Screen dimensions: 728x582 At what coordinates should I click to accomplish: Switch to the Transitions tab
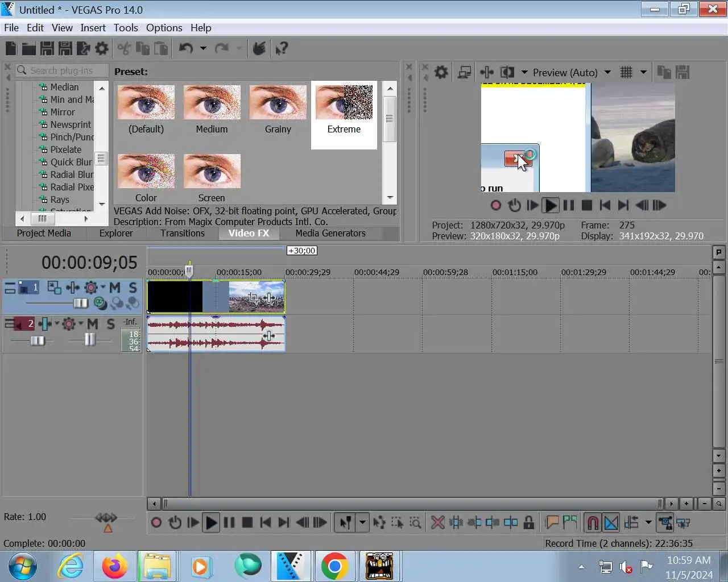(182, 233)
